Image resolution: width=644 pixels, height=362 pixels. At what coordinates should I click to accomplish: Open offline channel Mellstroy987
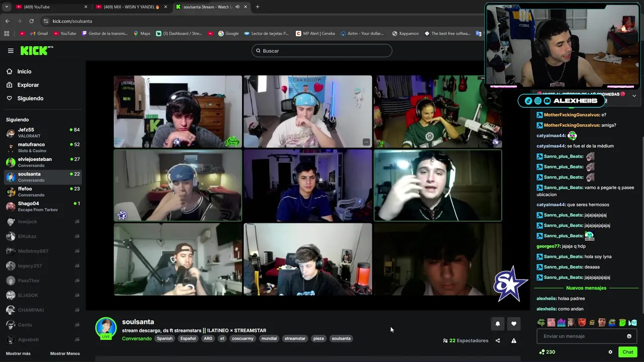point(43,251)
